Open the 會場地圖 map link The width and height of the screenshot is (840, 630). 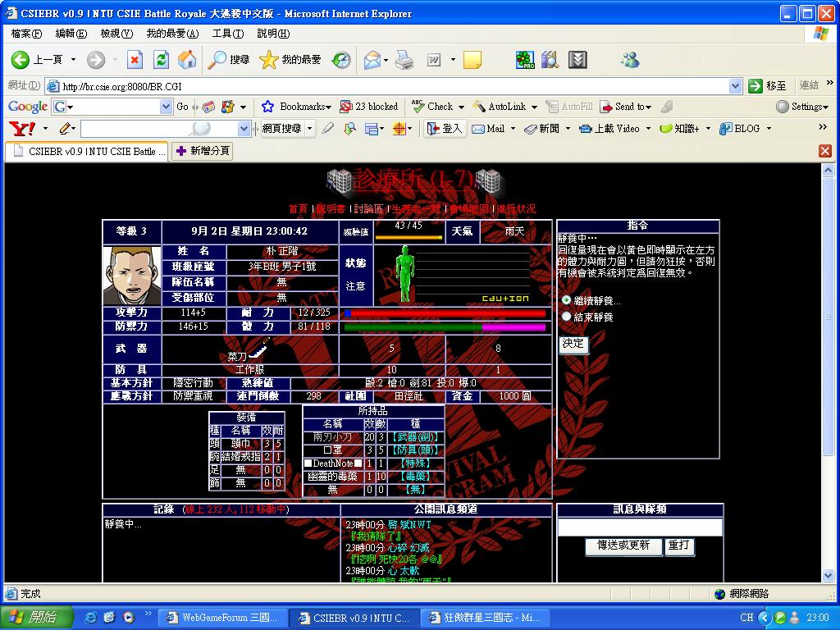click(468, 208)
